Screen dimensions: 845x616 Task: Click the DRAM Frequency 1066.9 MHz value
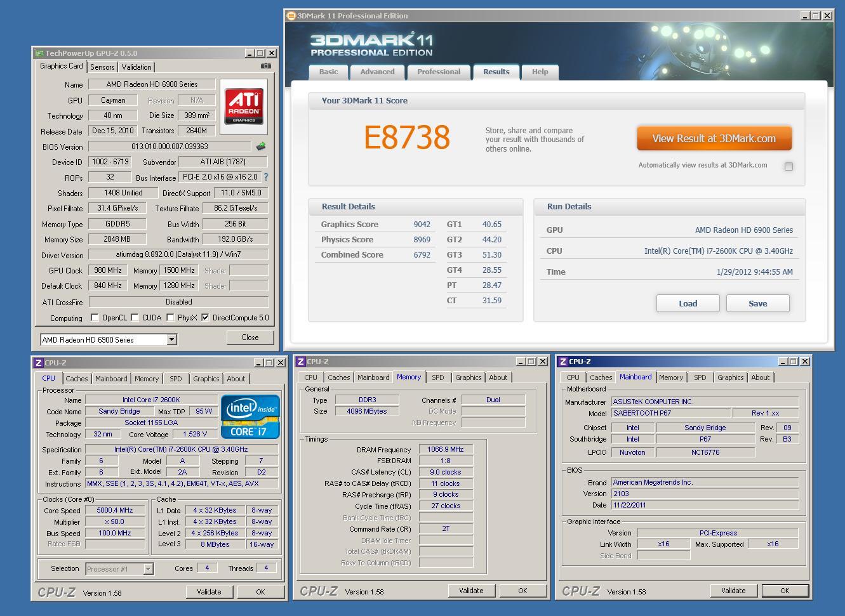tap(446, 449)
